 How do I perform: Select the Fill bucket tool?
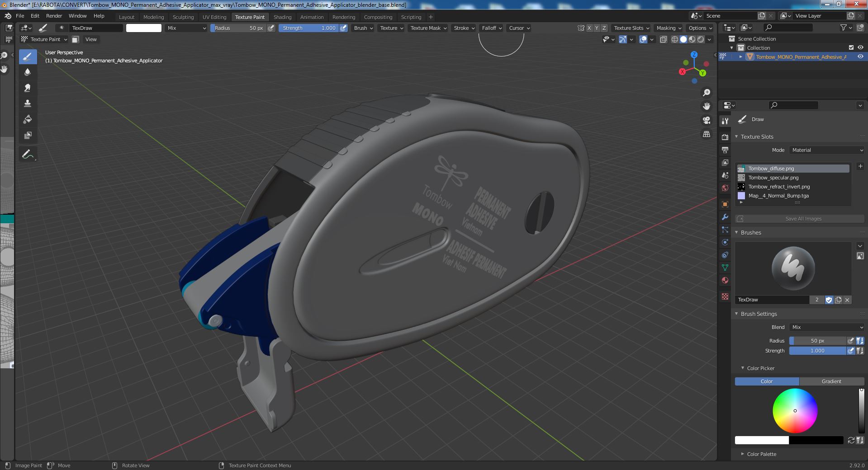click(x=28, y=120)
